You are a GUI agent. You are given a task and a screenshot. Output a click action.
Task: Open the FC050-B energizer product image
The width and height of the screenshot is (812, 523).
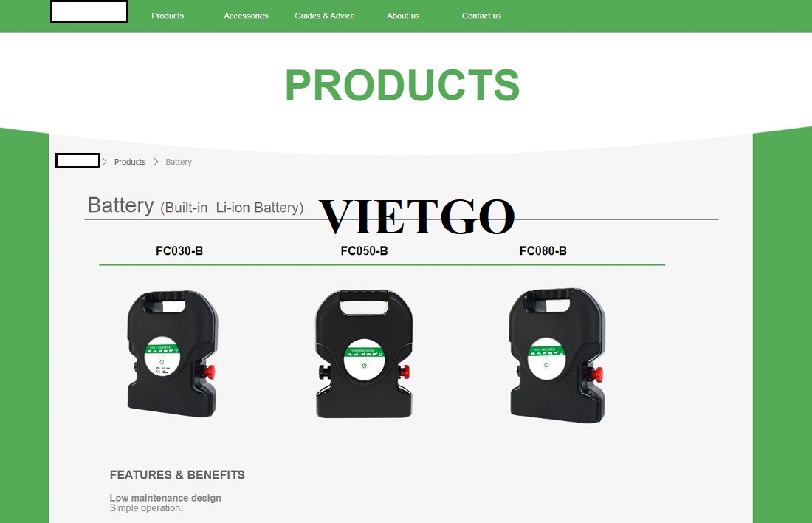pyautogui.click(x=364, y=354)
